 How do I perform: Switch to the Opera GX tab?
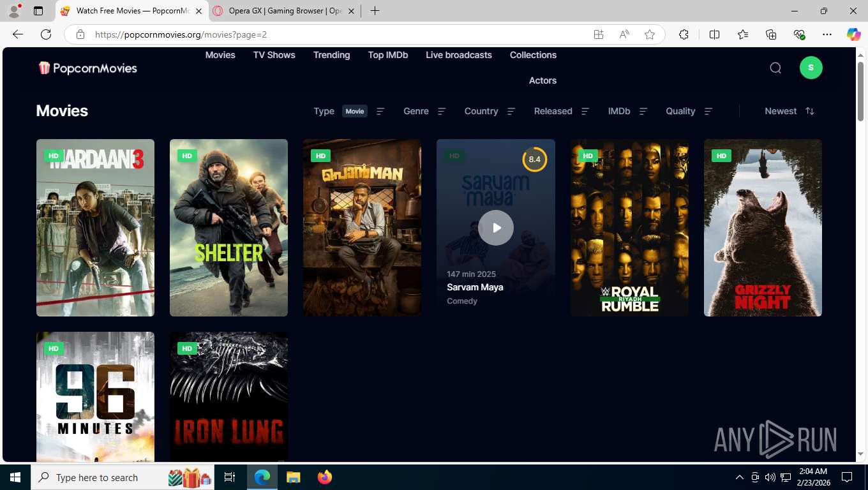(284, 11)
